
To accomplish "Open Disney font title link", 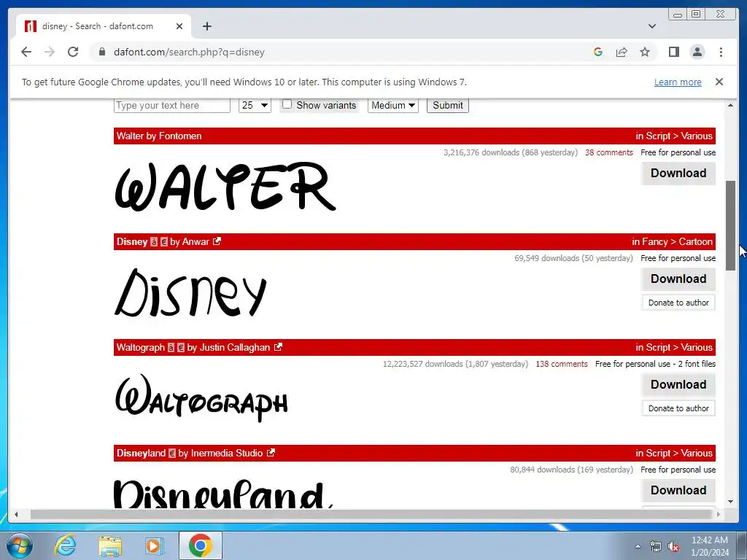I will point(132,242).
